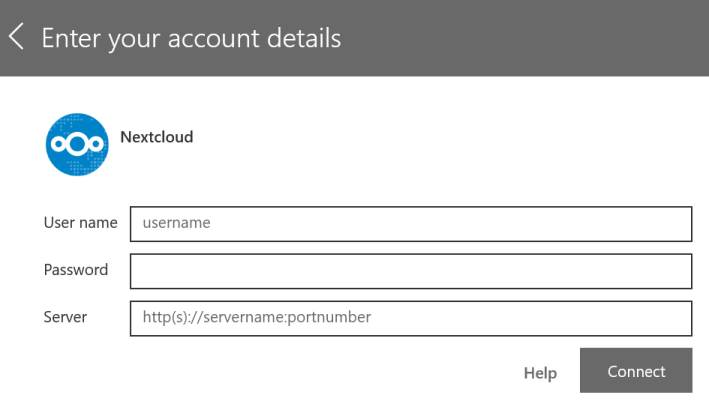The width and height of the screenshot is (709, 407).
Task: Go back from the account details page
Action: [15, 38]
